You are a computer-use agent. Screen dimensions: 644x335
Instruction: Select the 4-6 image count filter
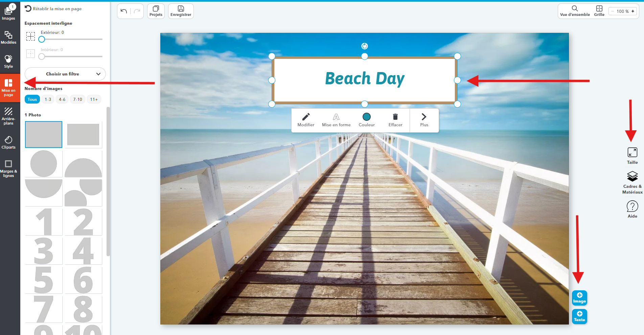pos(62,99)
